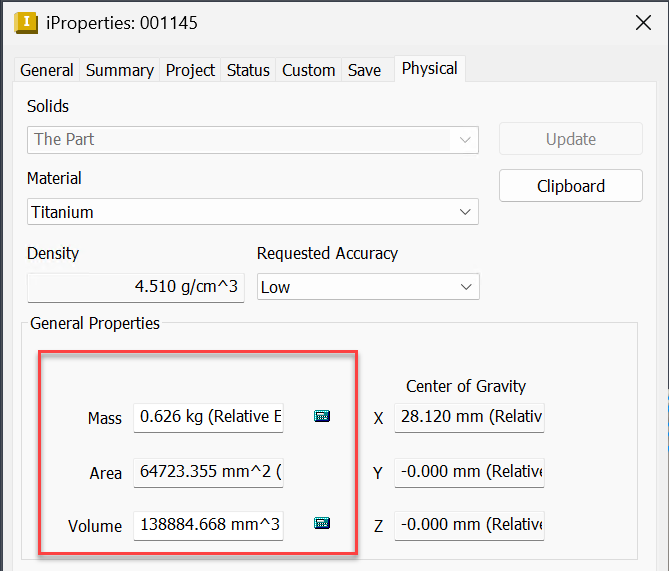Click the Update button
Viewport: 669px width, 571px height.
click(x=571, y=139)
